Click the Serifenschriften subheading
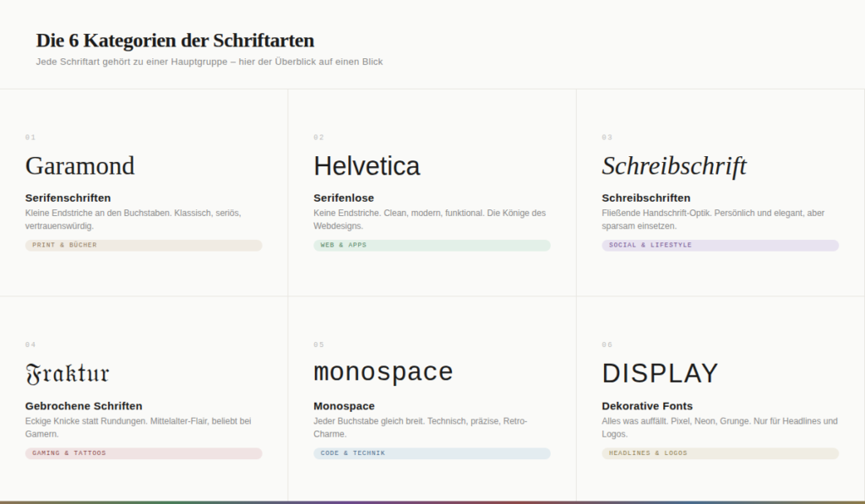 point(67,198)
